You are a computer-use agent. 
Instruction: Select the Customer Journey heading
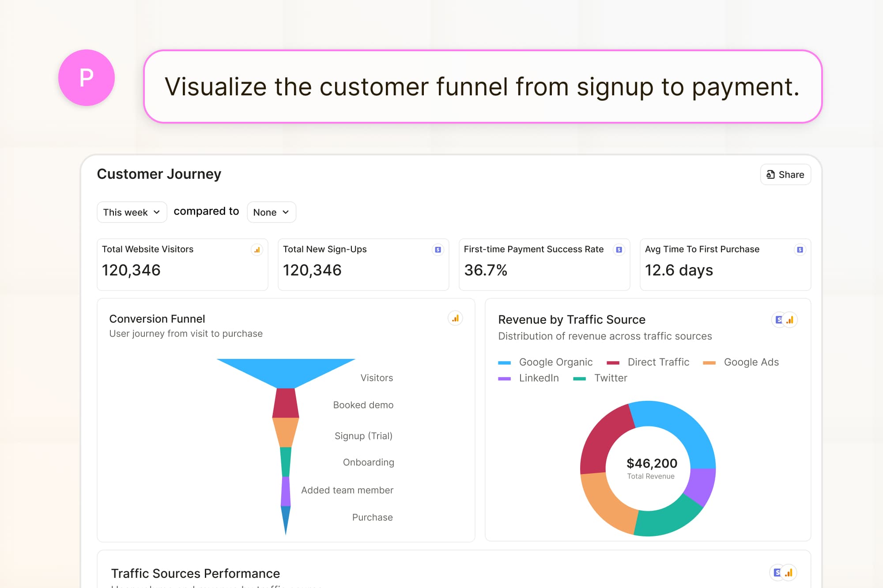(159, 174)
